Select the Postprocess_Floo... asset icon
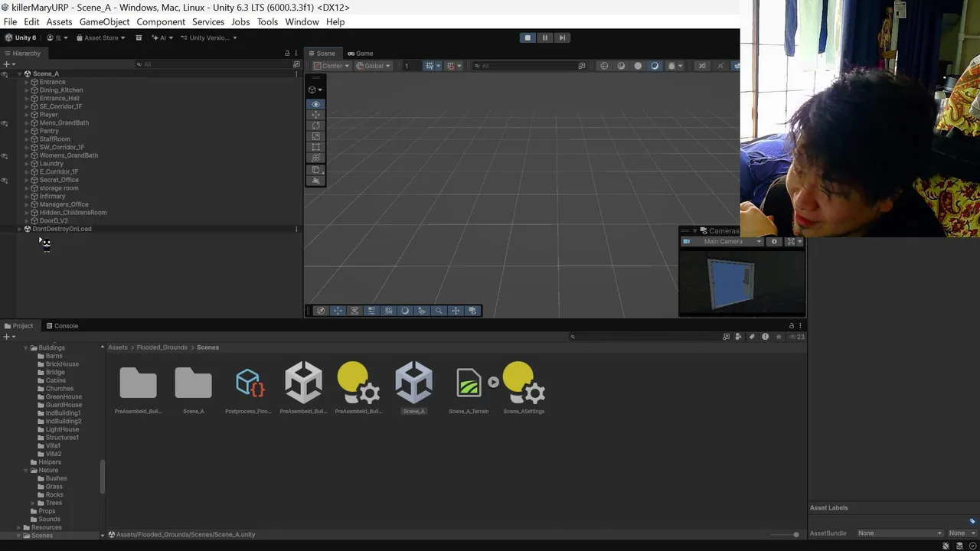Screen dimensions: 980x551 pos(250,383)
